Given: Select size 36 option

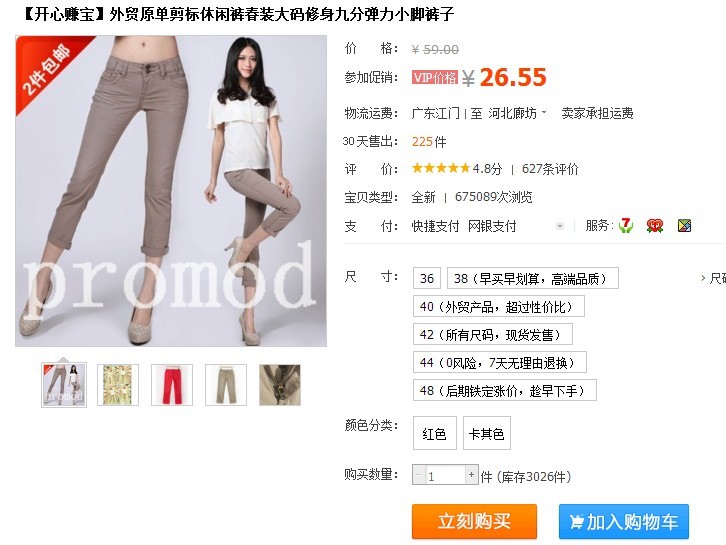Looking at the screenshot, I should (426, 278).
